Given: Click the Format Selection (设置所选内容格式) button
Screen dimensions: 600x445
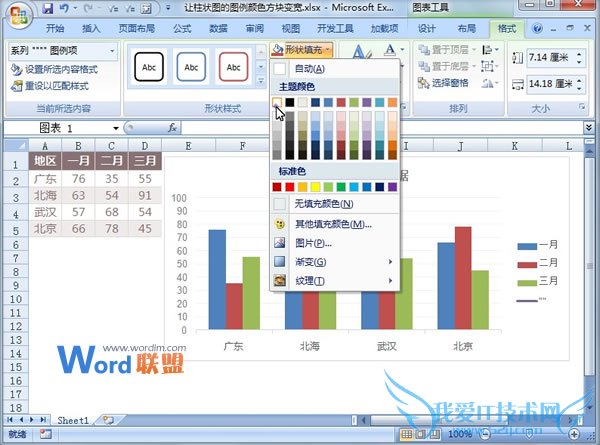Looking at the screenshot, I should coord(54,69).
